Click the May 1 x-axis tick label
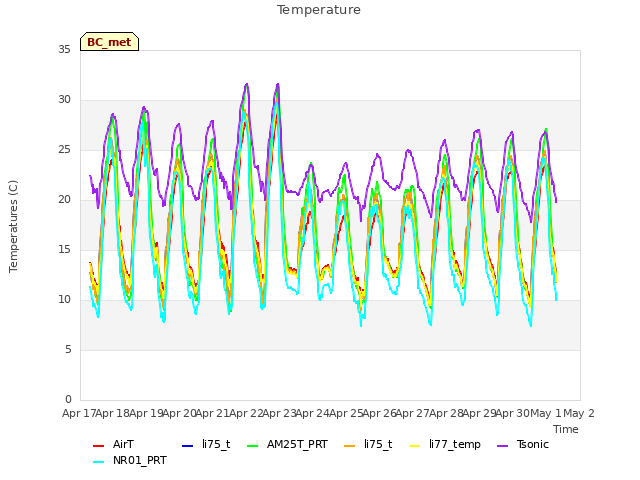Image resolution: width=640 pixels, height=480 pixels. coord(546,413)
